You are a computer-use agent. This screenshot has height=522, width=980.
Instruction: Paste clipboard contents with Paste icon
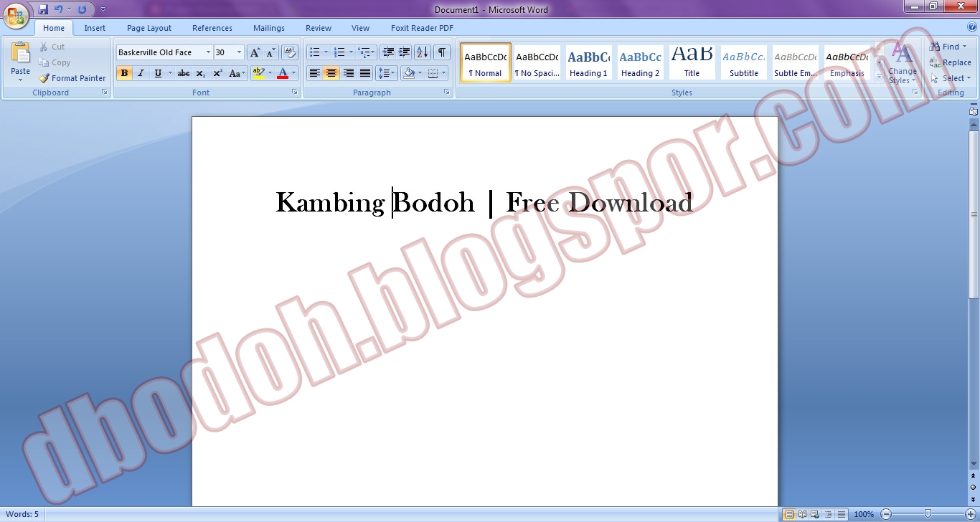(21, 54)
